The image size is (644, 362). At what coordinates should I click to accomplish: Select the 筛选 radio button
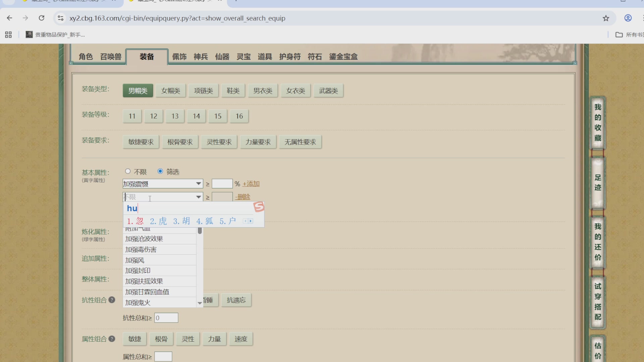coord(160,171)
